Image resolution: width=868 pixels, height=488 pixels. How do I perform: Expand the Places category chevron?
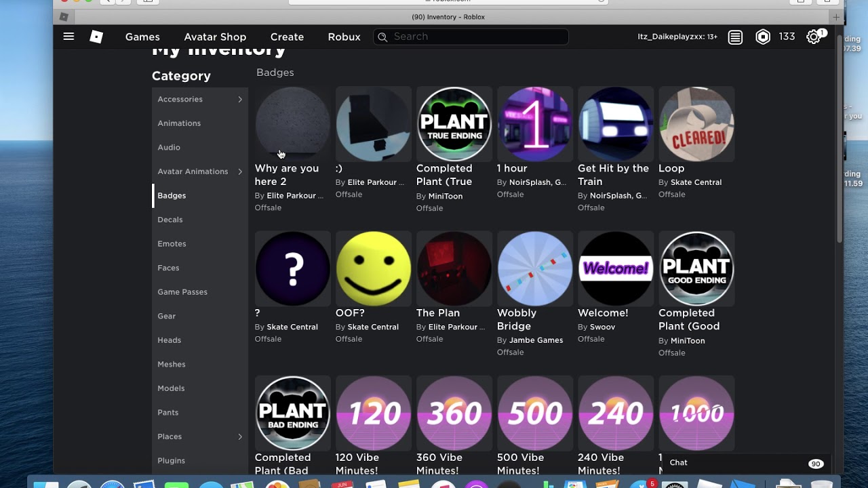coord(240,436)
